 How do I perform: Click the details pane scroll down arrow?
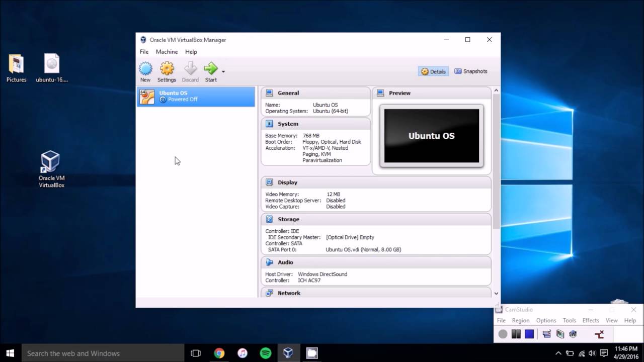496,293
